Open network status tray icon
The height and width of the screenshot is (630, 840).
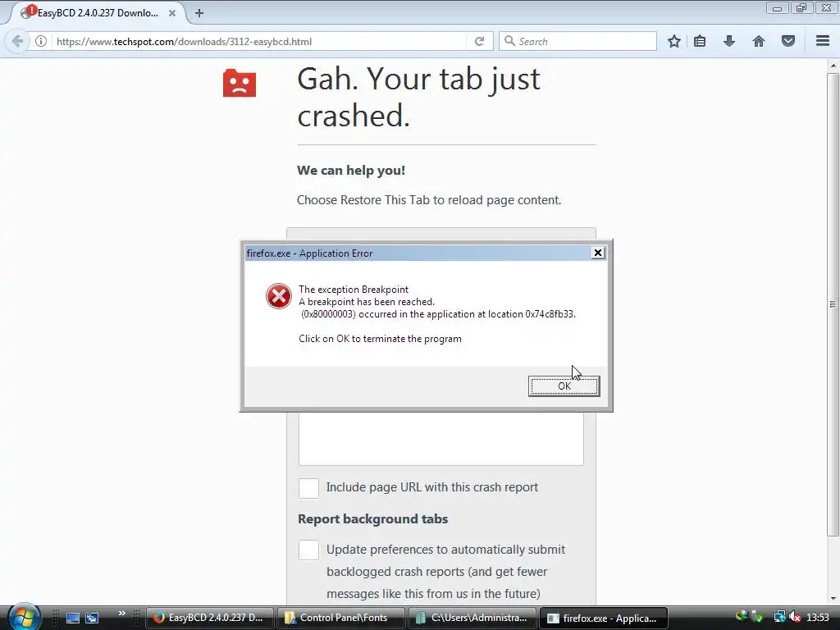pos(779,618)
